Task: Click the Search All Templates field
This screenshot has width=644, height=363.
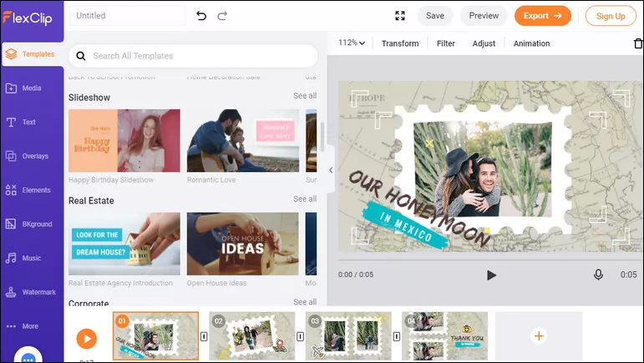Action: point(193,56)
